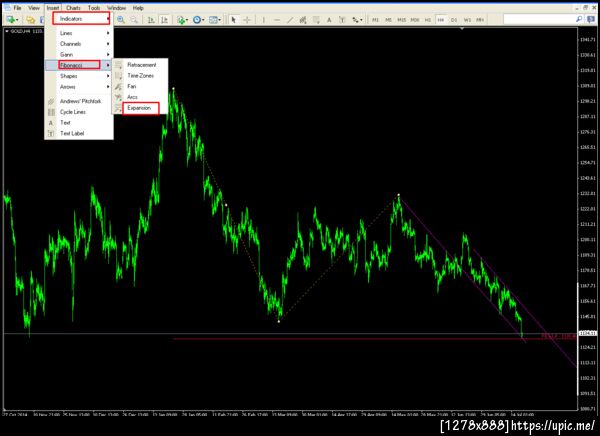Click the toolbar search input field
Image resolution: width=600 pixels, height=436 pixels.
pyautogui.click(x=539, y=19)
